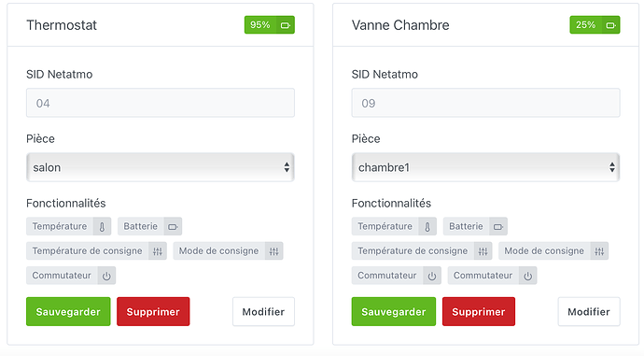Click sliders icon of Thermostat Température de consigne
This screenshot has width=644, height=356.
click(x=158, y=251)
